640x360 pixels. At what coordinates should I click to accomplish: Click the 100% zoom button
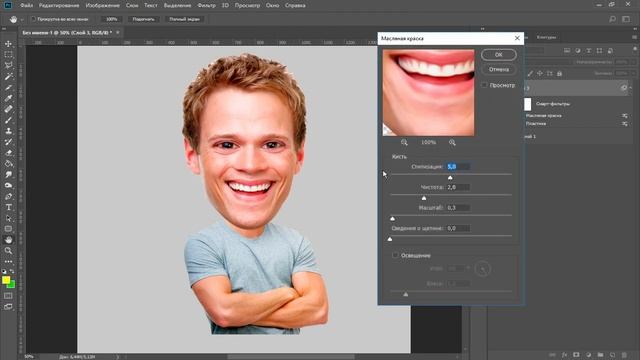[111, 19]
